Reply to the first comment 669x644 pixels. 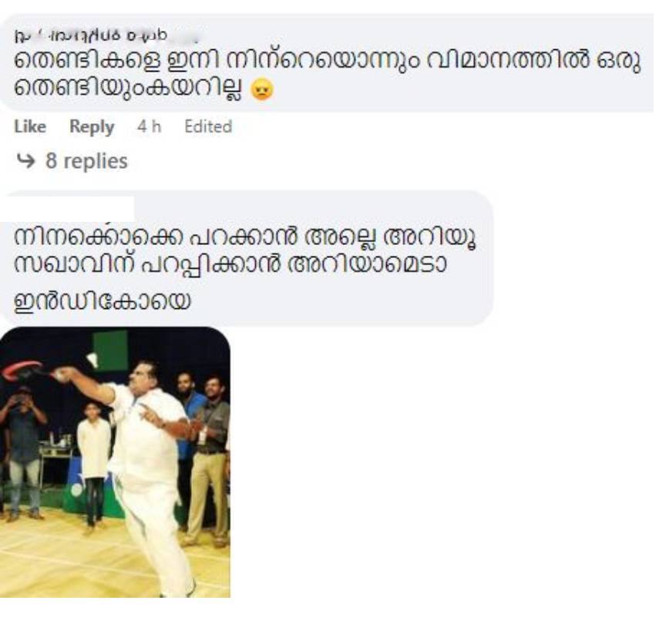coord(92,126)
